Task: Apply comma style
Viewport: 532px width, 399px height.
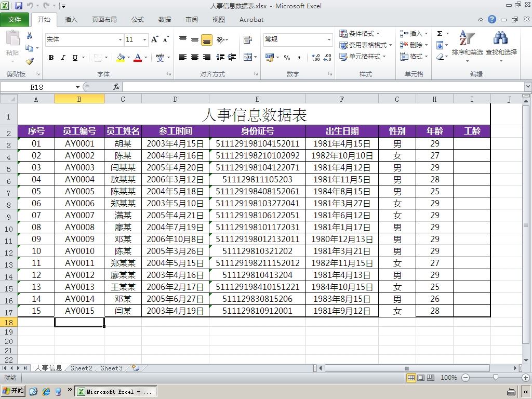Action: (299, 57)
